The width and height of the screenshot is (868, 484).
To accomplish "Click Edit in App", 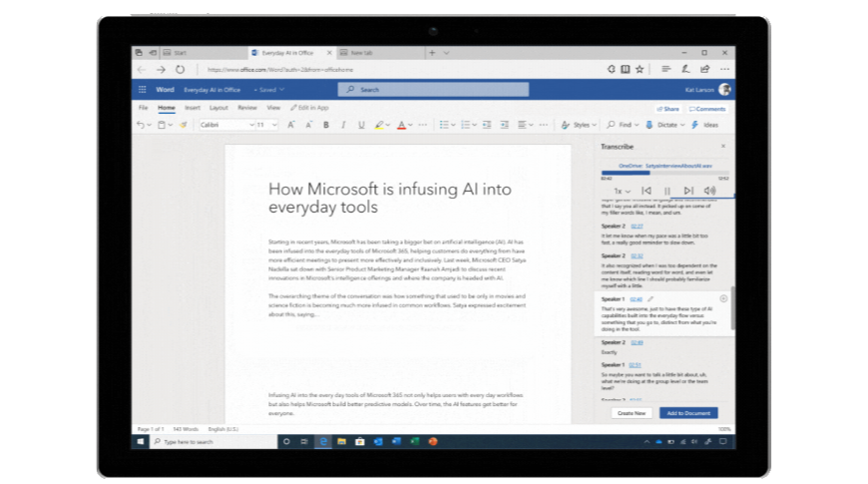I will point(309,108).
